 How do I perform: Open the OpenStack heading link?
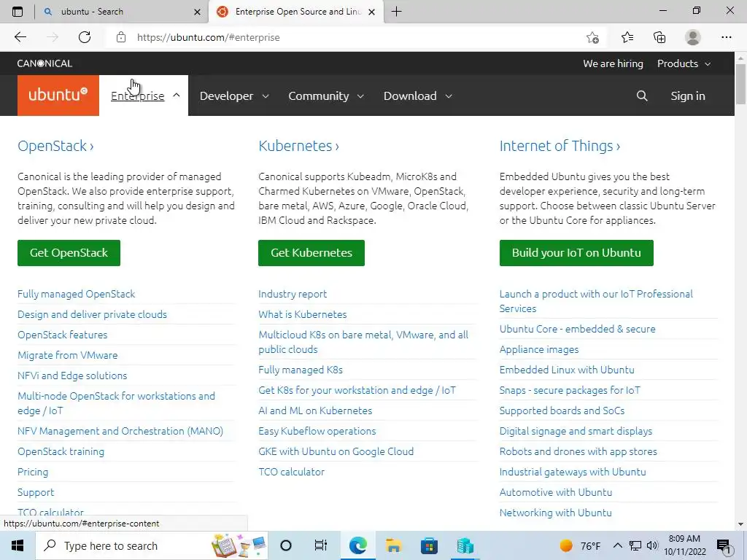pyautogui.click(x=55, y=146)
